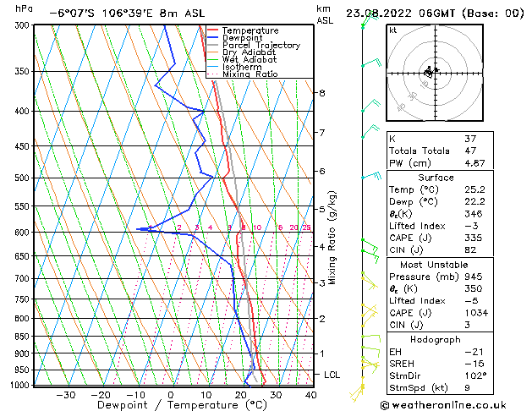Click the '400' pressure level label
This screenshot has height=411, width=532.
24,112
